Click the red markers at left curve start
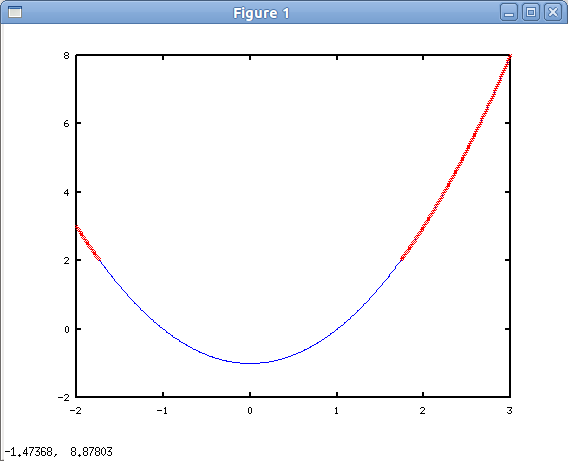 coord(88,243)
